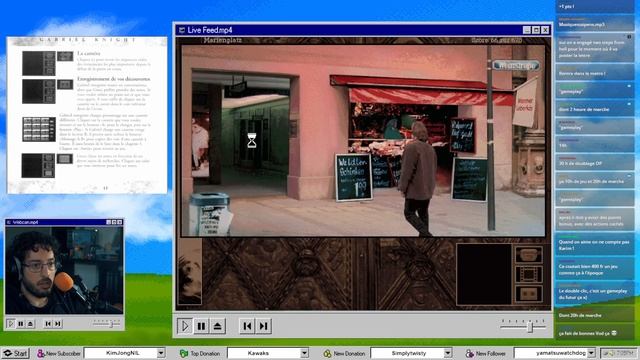This screenshot has height=360, width=640.
Task: Click the Eject button in Webcam.mp4 window
Action: click(30, 324)
